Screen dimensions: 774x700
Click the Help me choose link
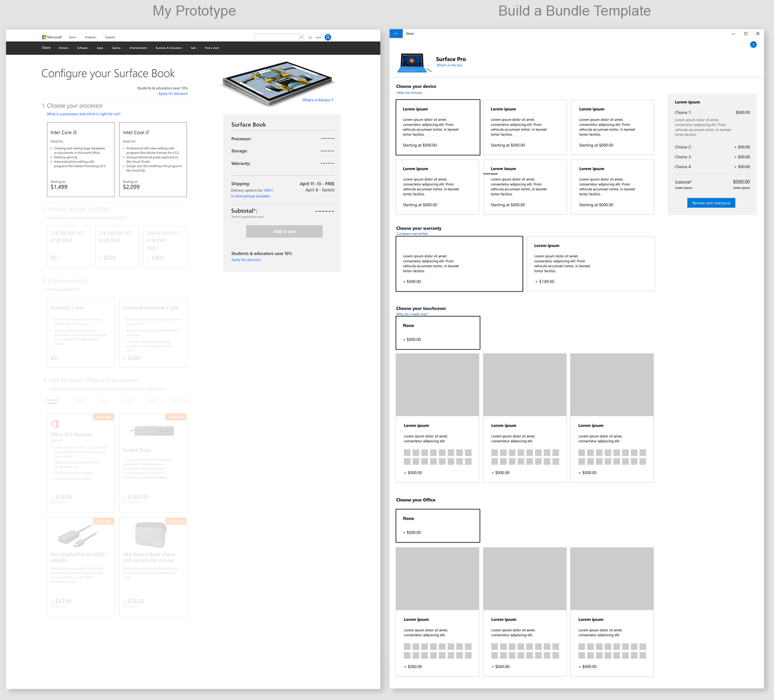409,93
